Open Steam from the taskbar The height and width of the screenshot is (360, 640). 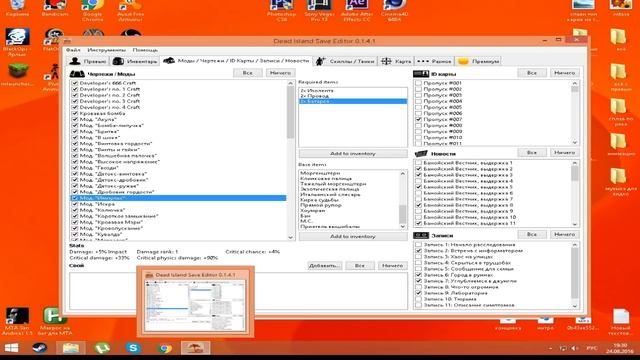pyautogui.click(x=40, y=348)
